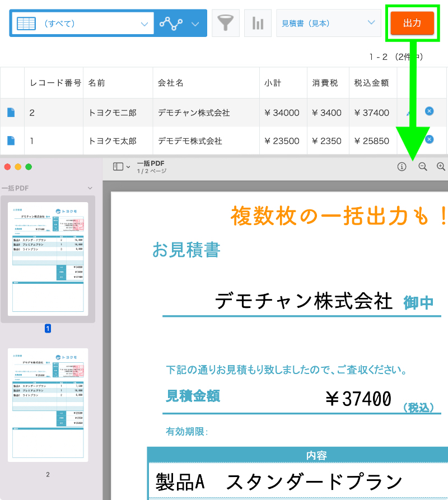This screenshot has width=448, height=500.
Task: Delete record 1 with the blue X icon
Action: click(x=429, y=139)
